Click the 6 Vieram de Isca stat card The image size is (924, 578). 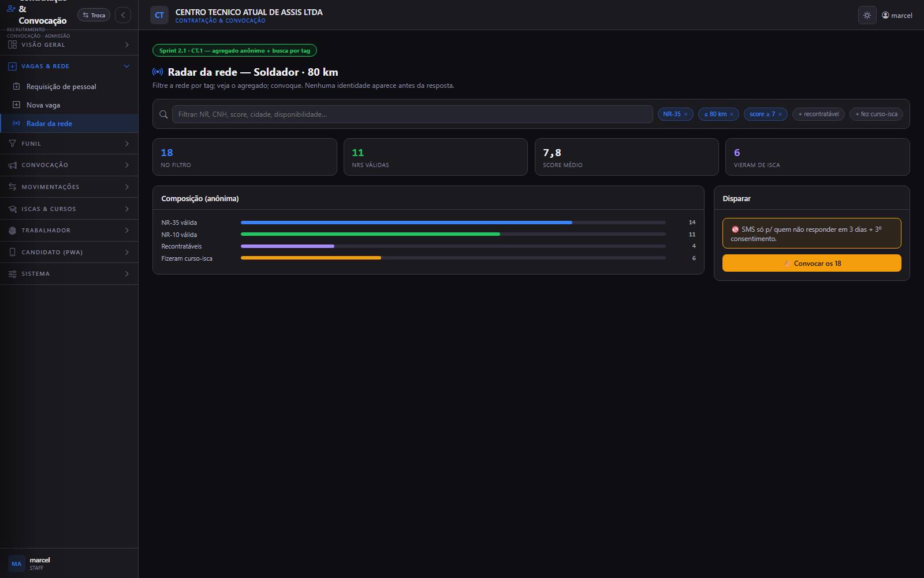click(x=818, y=157)
